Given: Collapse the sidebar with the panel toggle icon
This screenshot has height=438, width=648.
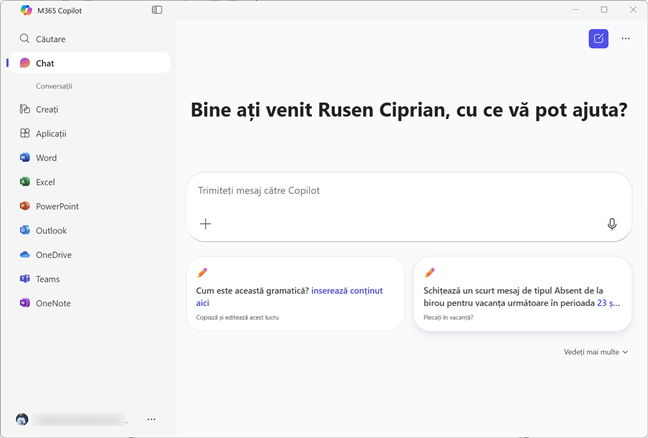Looking at the screenshot, I should click(157, 10).
